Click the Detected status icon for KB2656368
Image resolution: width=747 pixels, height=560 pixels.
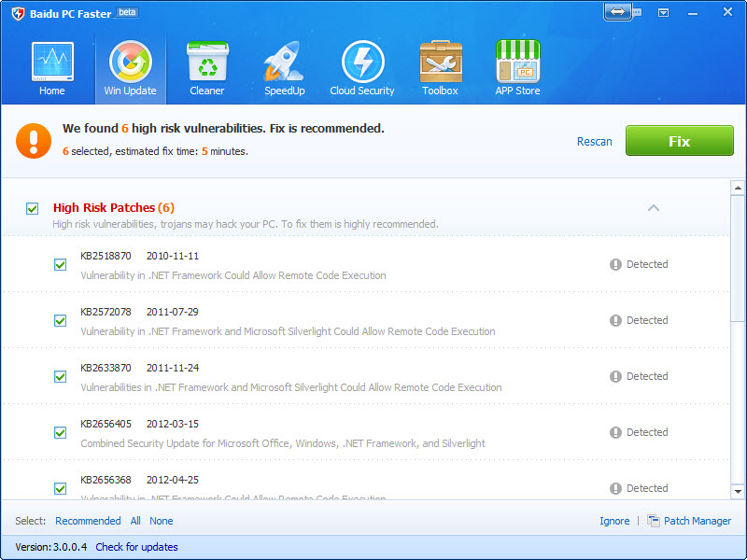(615, 488)
